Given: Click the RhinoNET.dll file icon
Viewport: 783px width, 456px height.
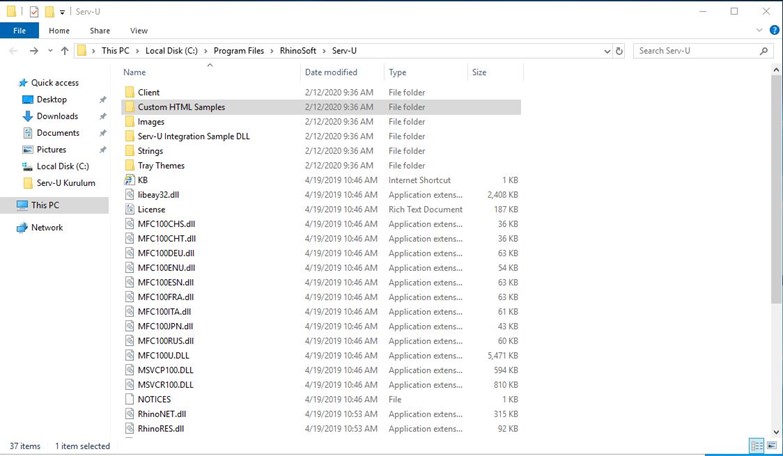Looking at the screenshot, I should pyautogui.click(x=130, y=414).
